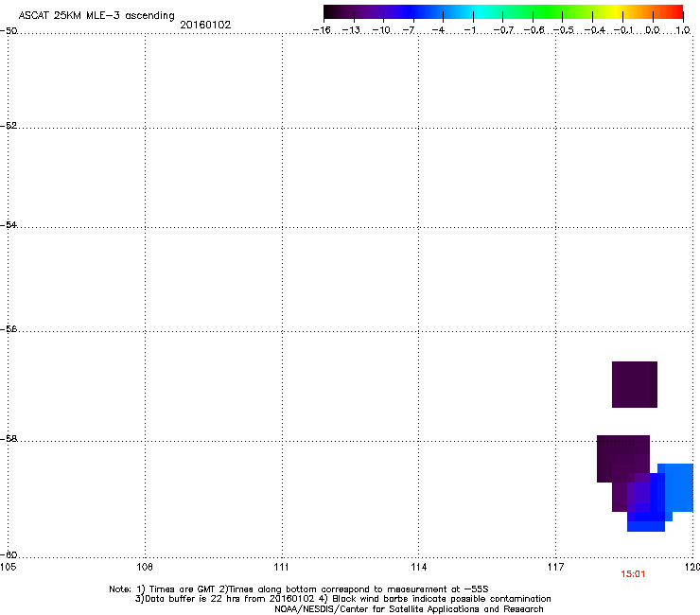Click the longitude label 117
This screenshot has width=700, height=615.
tap(556, 567)
